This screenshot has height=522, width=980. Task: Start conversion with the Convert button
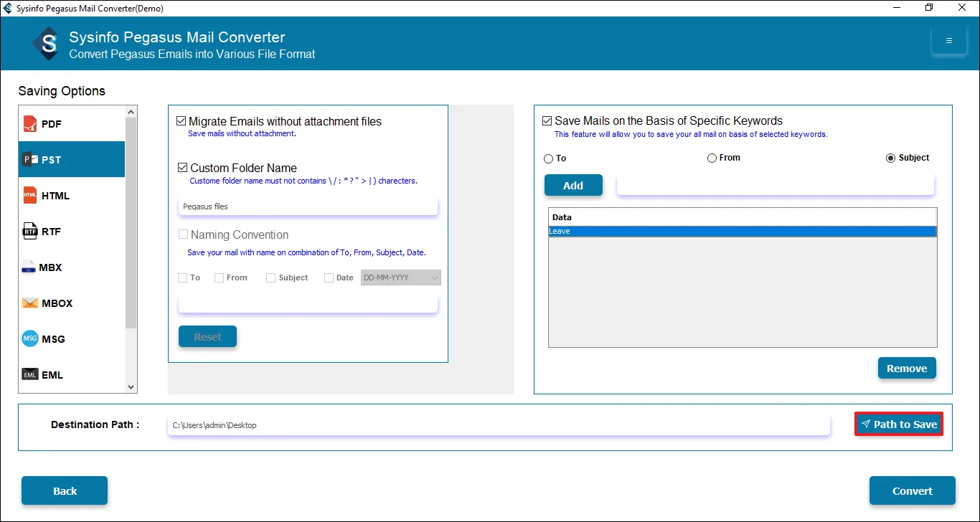point(913,490)
